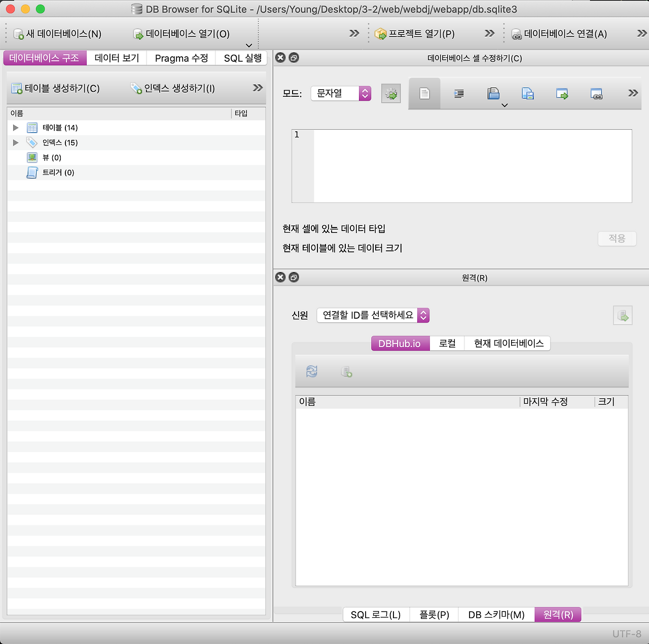Switch to the 데이터 보기 tab
The width and height of the screenshot is (649, 644).
pyautogui.click(x=117, y=58)
